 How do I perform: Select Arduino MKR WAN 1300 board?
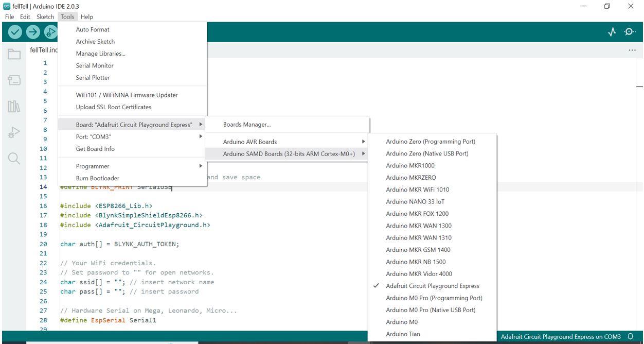432,226
